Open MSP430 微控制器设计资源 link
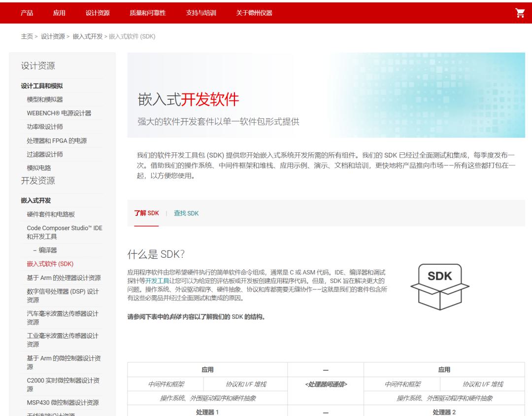532x416 pixels. pos(63,402)
